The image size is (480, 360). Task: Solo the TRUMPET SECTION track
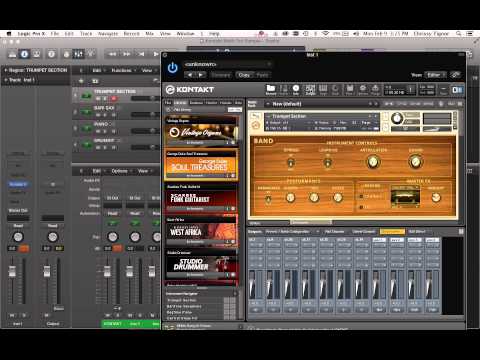106,98
